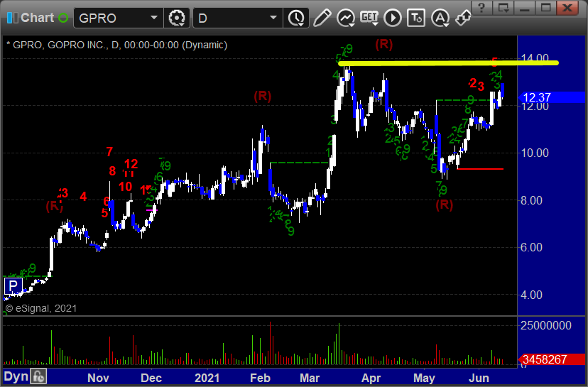Image resolution: width=588 pixels, height=387 pixels.
Task: Select the short red horizontal line near May
Action: tap(480, 169)
